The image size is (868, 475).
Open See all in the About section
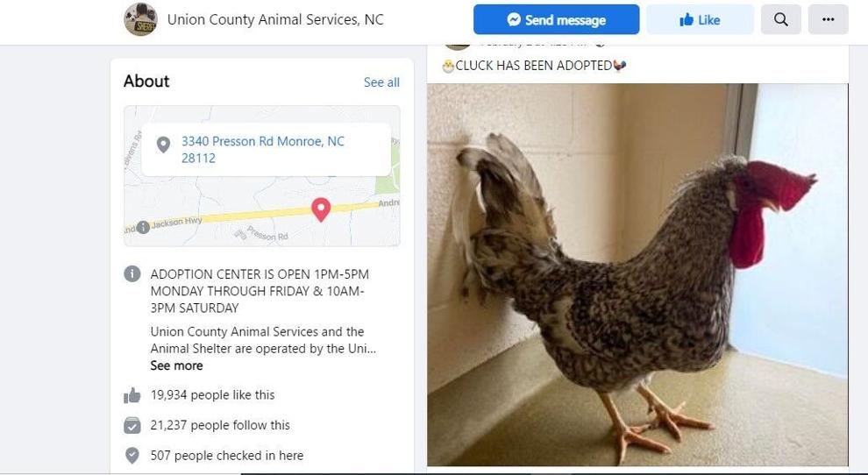pyautogui.click(x=381, y=82)
